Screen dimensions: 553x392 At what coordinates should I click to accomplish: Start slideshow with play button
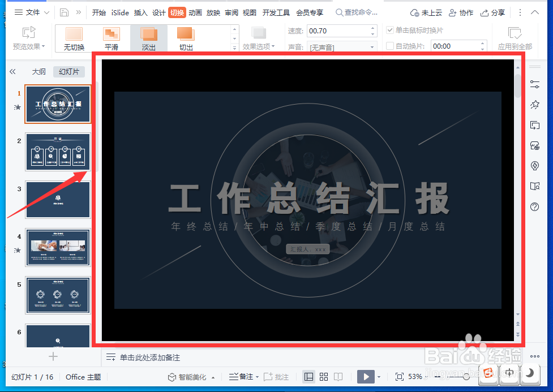(366, 377)
